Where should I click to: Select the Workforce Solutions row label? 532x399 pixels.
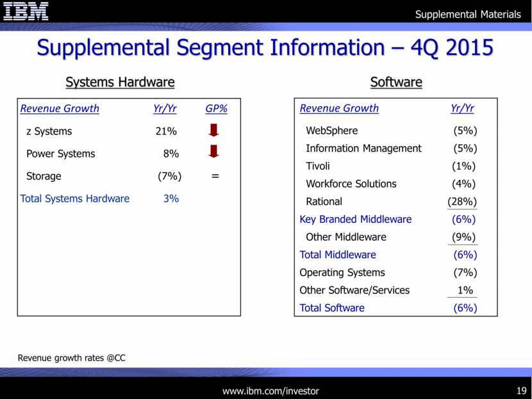(x=351, y=184)
